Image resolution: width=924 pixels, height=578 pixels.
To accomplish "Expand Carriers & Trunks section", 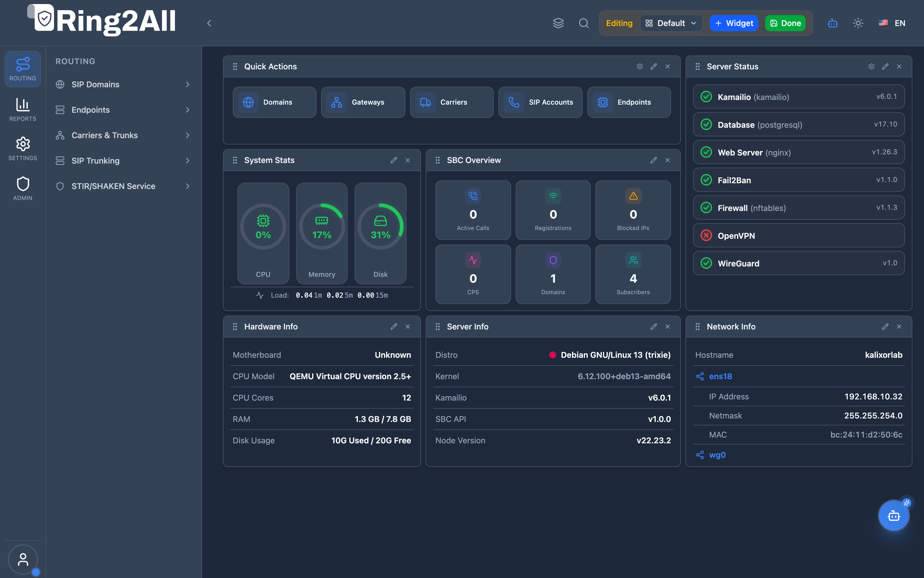I will (x=123, y=135).
